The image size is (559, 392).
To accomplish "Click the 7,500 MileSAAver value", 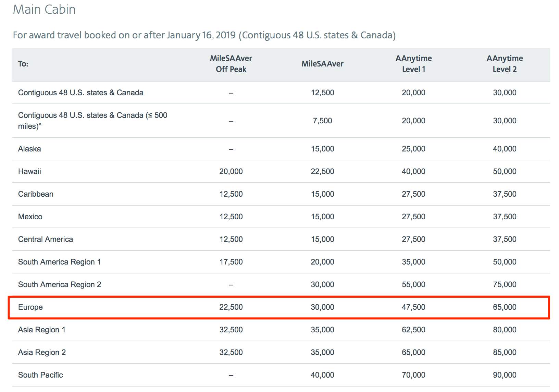I will pos(322,121).
